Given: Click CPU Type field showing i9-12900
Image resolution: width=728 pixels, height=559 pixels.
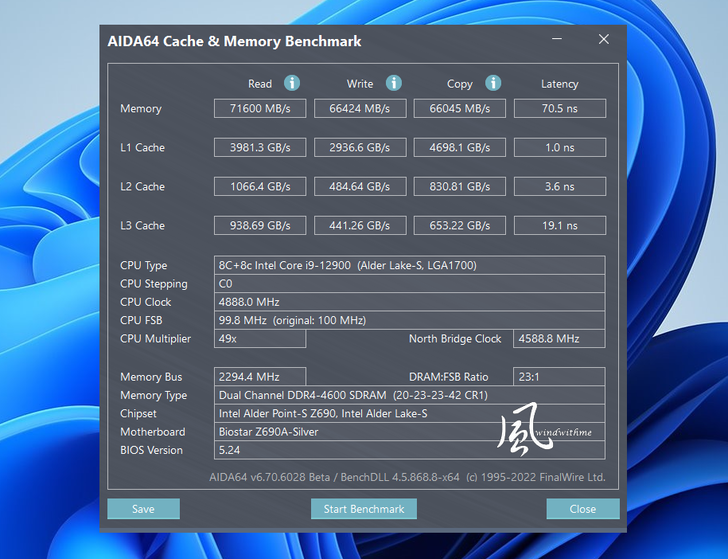Looking at the screenshot, I should pos(410,265).
